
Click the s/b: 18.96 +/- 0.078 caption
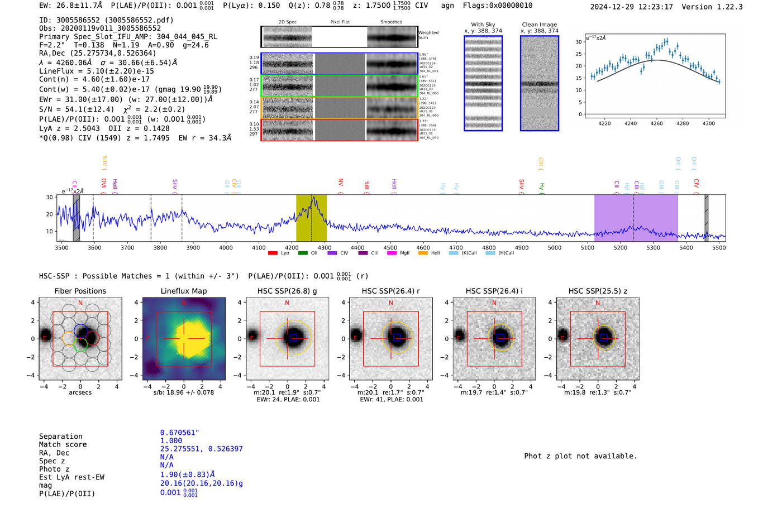point(184,393)
